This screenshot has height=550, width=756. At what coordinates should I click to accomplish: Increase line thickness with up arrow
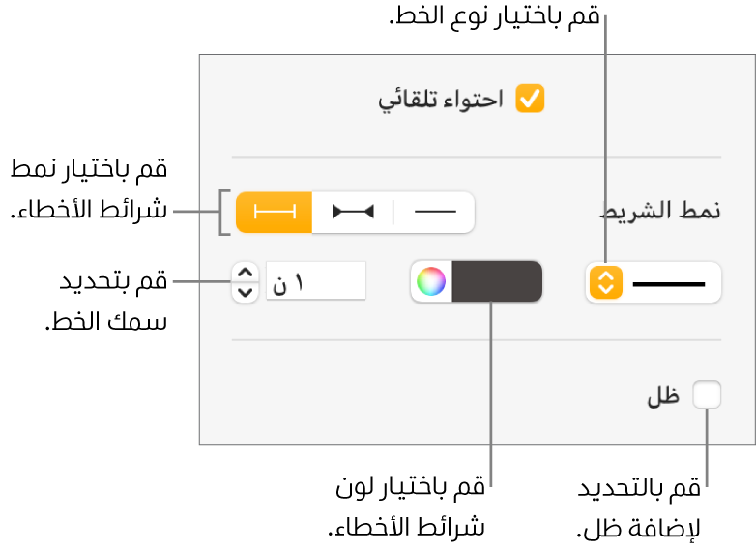(246, 275)
